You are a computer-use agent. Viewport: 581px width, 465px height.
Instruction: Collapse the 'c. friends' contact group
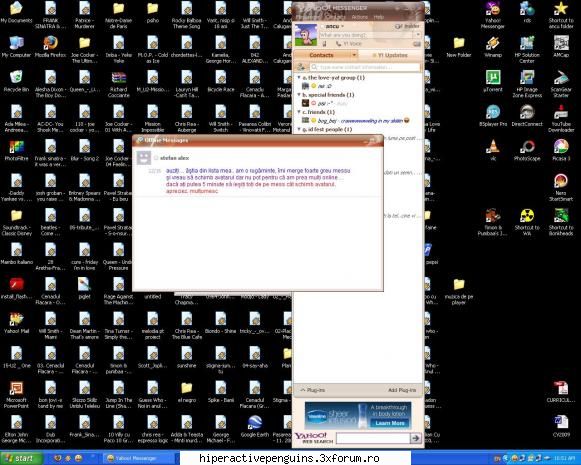pyautogui.click(x=299, y=112)
